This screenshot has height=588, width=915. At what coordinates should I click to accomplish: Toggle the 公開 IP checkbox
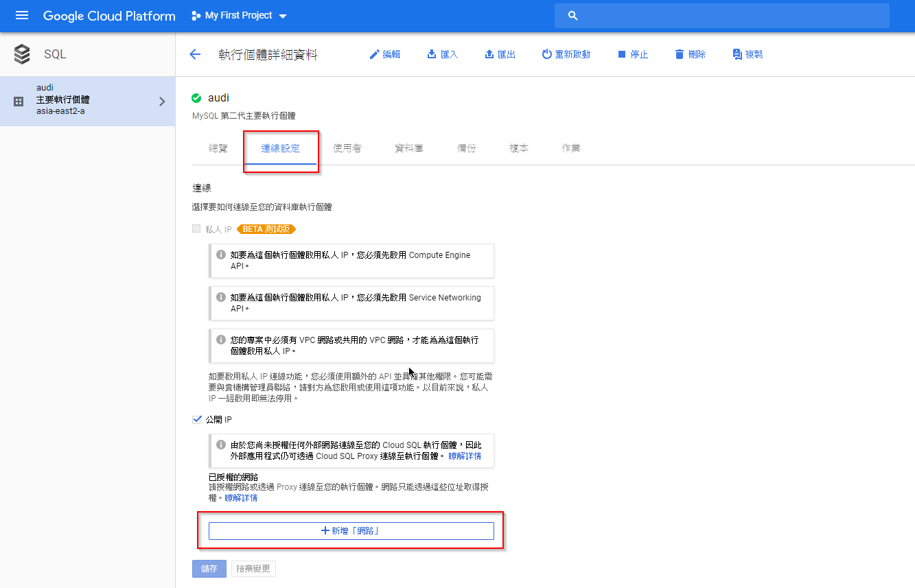point(197,419)
